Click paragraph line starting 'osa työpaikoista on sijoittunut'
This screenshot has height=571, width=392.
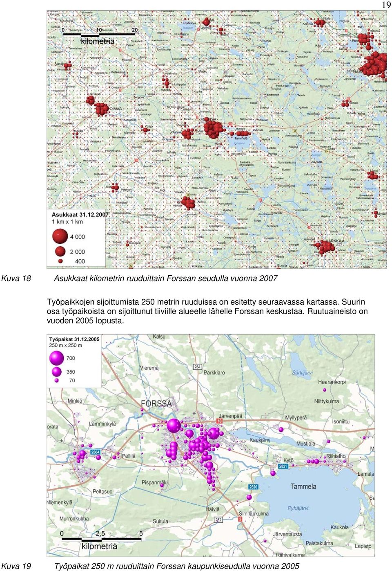[x=207, y=311]
